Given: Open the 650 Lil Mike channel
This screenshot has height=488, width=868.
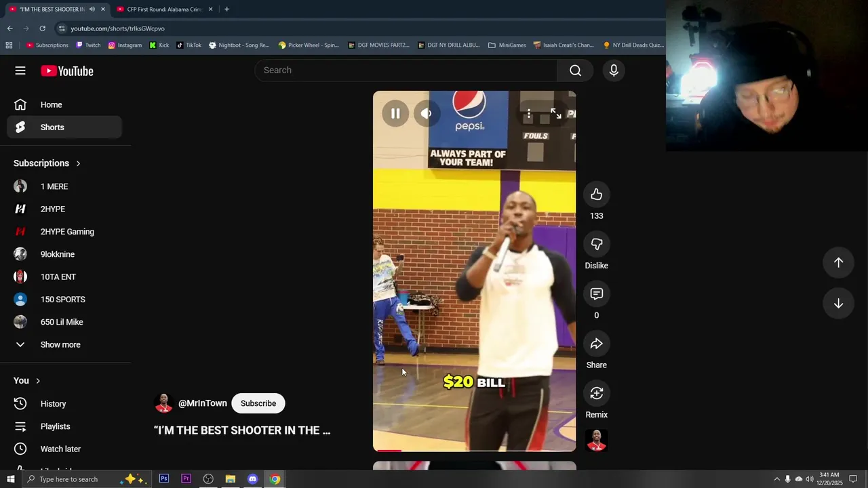Looking at the screenshot, I should click(64, 322).
